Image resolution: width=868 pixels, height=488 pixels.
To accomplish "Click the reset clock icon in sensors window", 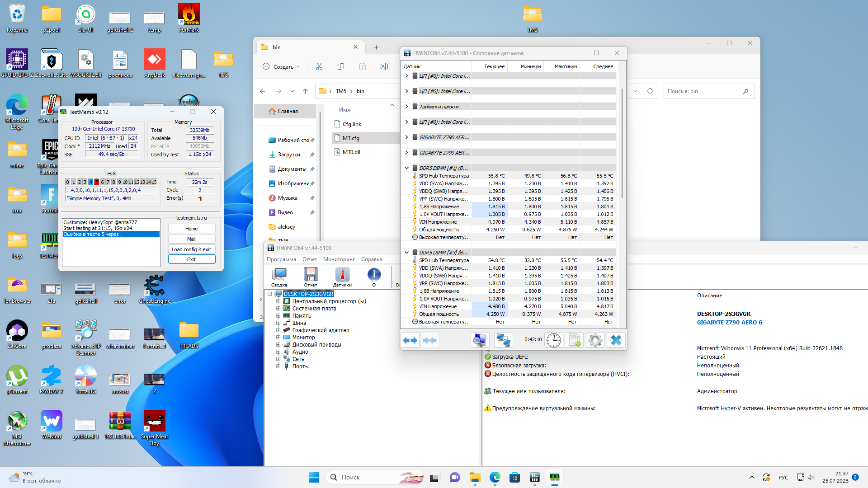I will (553, 340).
